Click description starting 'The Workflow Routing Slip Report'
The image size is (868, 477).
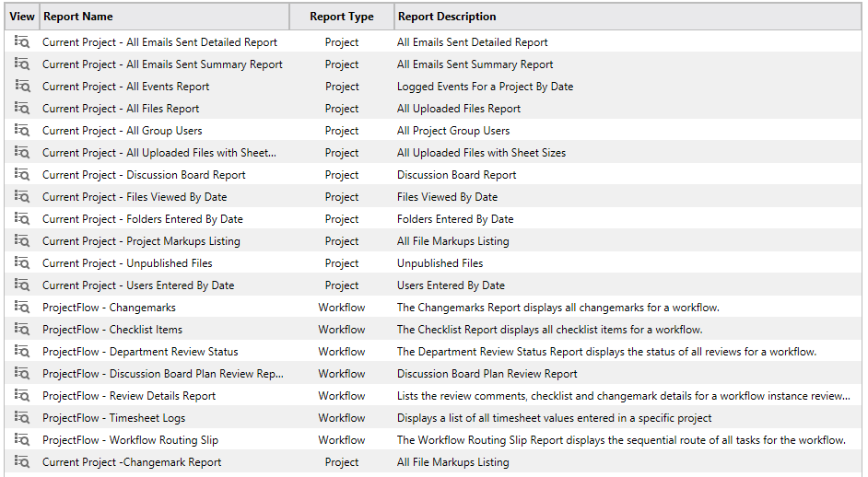click(x=621, y=441)
